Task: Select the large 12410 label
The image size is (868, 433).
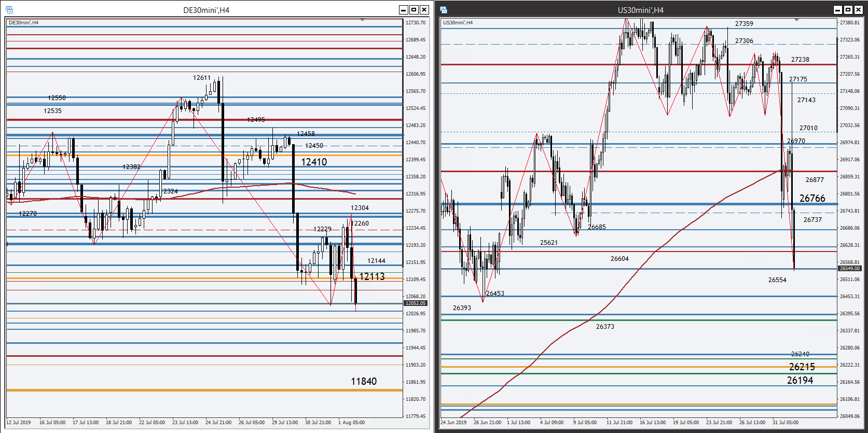Action: point(314,162)
